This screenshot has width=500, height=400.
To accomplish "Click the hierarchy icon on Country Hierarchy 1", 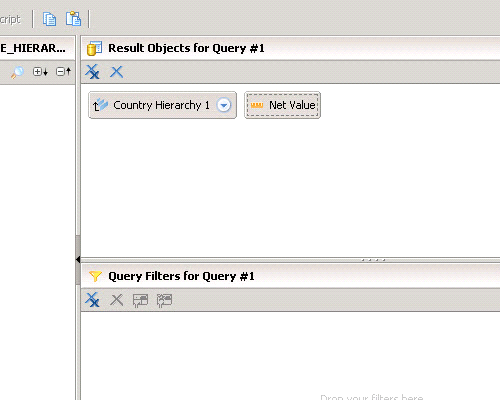I will [x=100, y=105].
